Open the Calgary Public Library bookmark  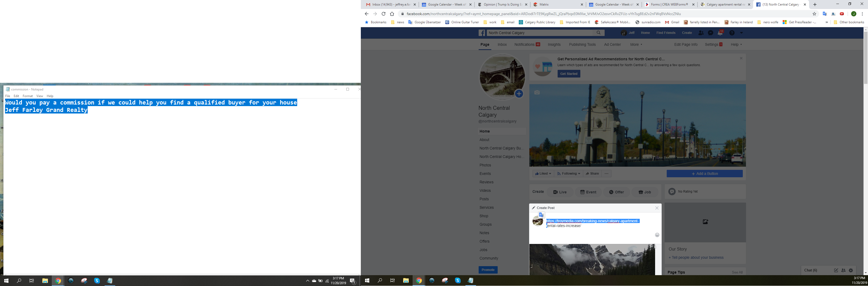coord(537,22)
